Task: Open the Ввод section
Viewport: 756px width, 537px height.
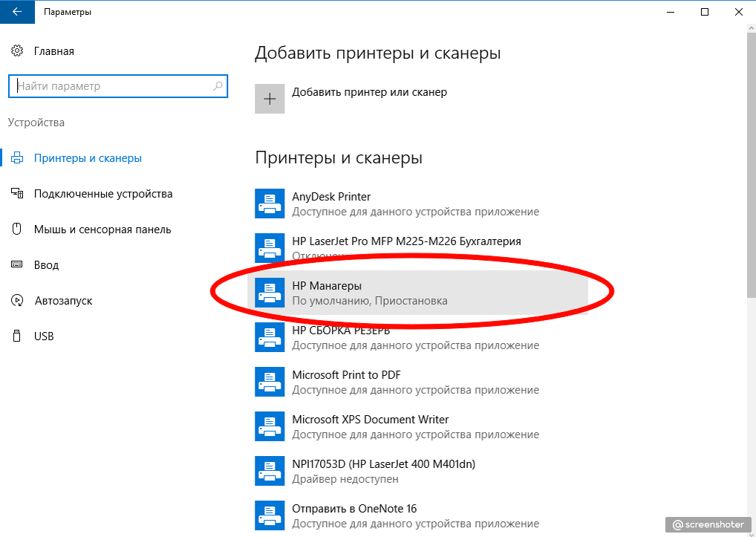Action: [x=46, y=265]
